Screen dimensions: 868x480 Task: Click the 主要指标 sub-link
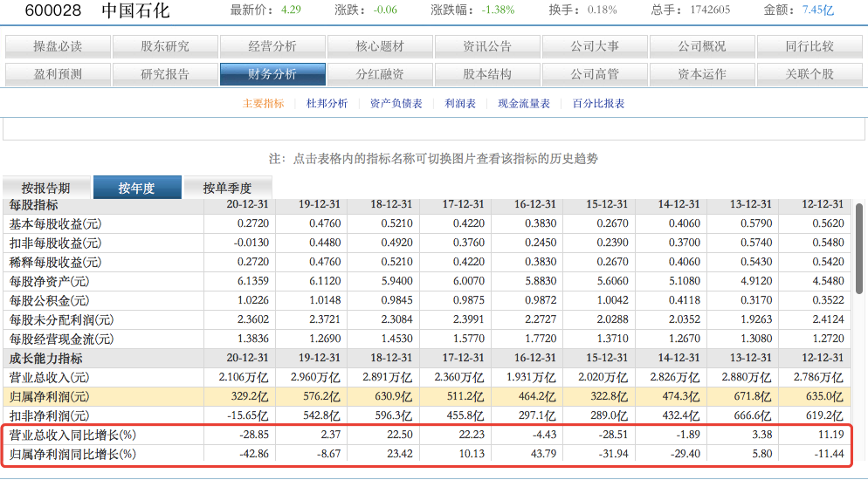point(263,103)
